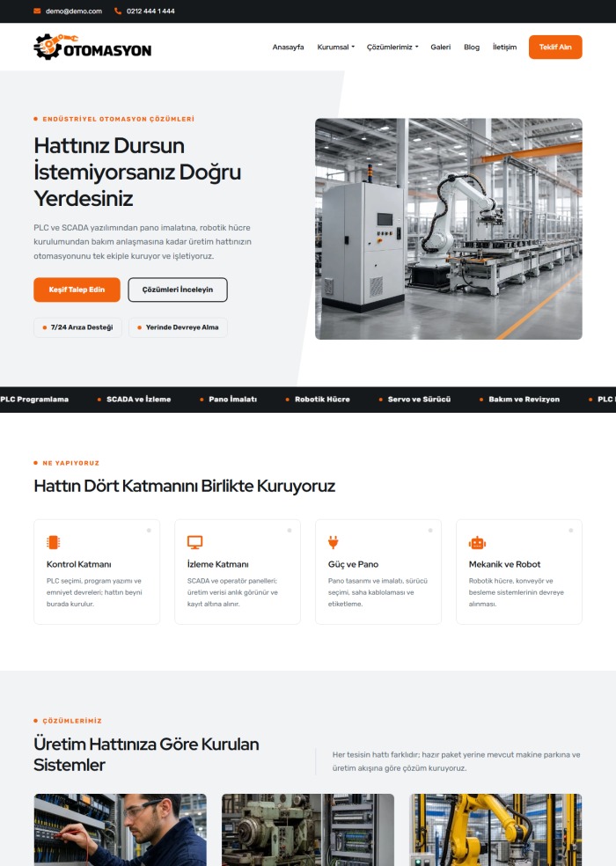
Task: Call the 0212 444 1 444 number link
Action: pyautogui.click(x=150, y=11)
